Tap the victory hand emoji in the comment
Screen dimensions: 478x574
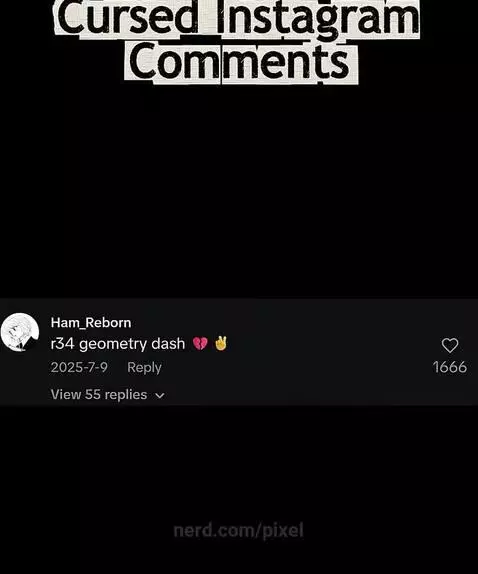[221, 343]
